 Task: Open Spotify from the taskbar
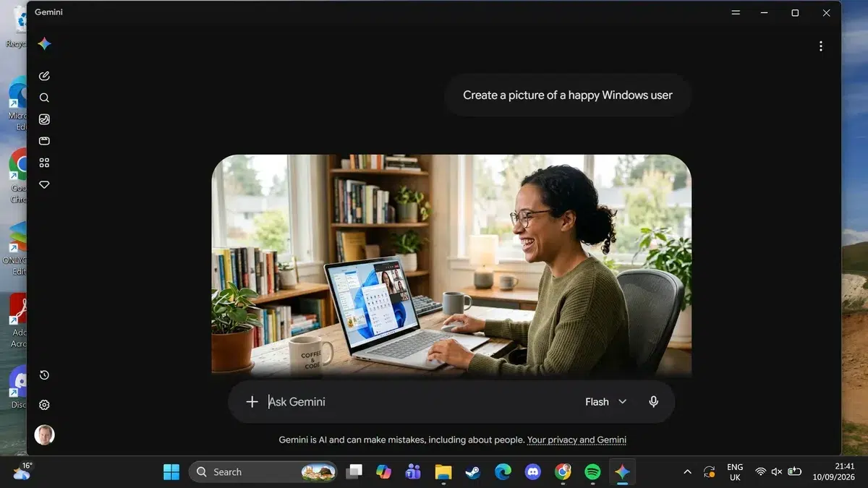(592, 472)
